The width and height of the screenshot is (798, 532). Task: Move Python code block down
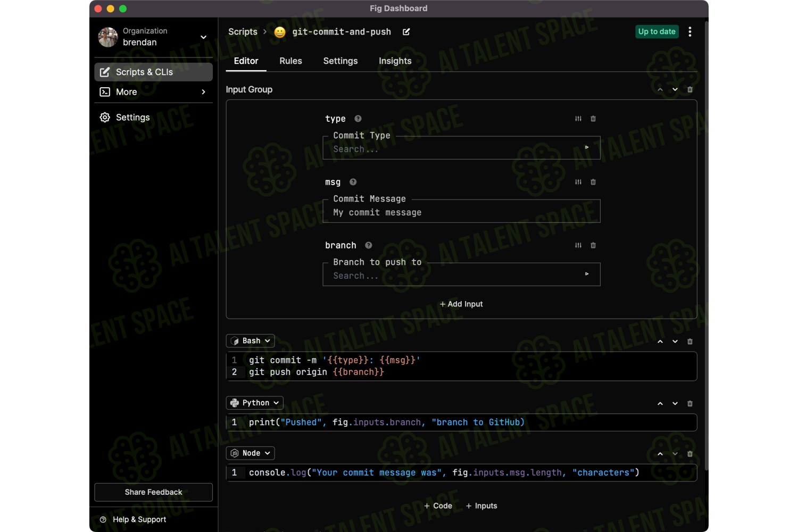coord(675,404)
